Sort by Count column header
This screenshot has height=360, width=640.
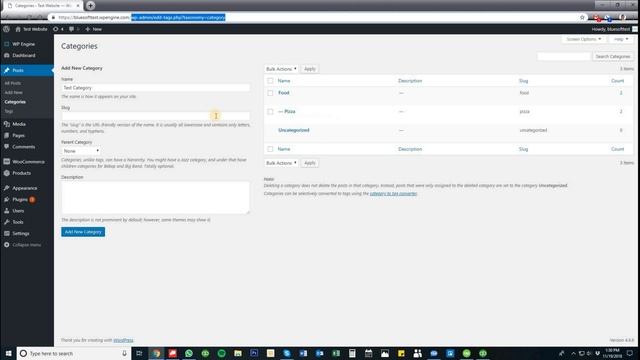pos(618,81)
